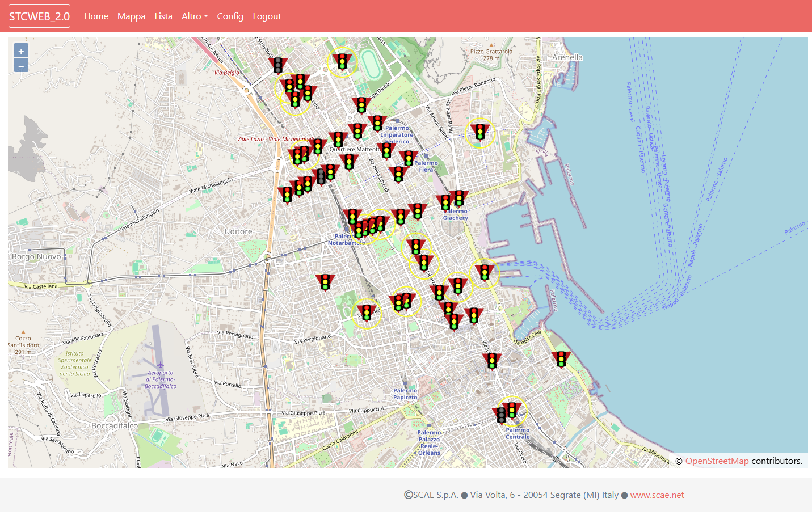The image size is (812, 515).
Task: Select traffic light left of Palermo Giachery label
Action: click(x=445, y=202)
